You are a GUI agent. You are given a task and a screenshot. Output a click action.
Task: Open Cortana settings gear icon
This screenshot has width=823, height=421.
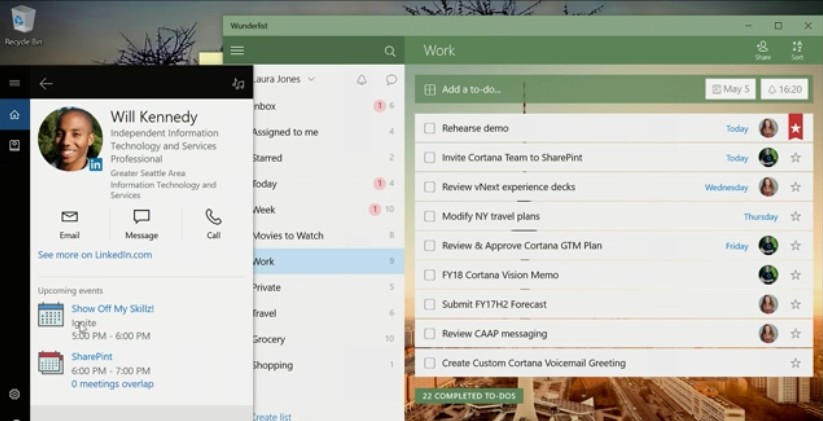click(x=15, y=394)
